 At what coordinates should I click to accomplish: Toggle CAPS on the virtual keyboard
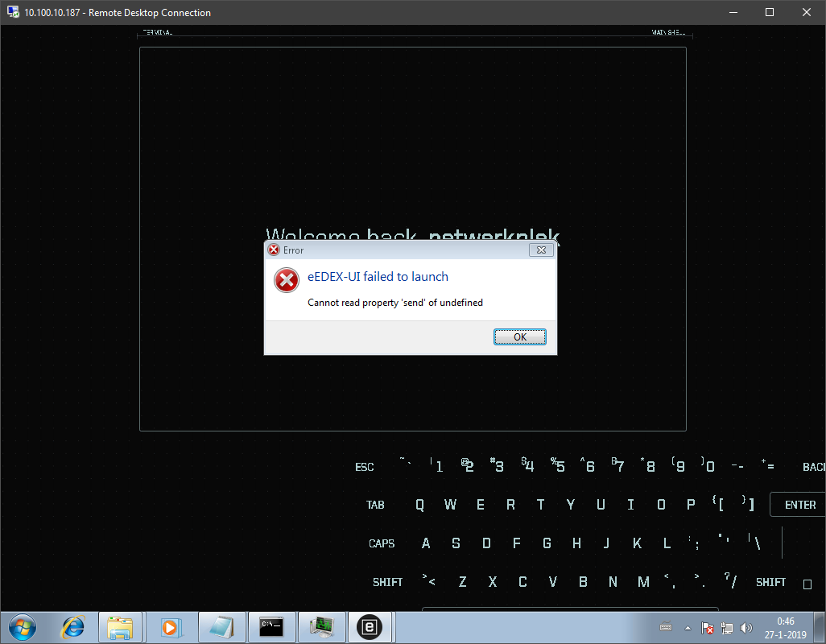[x=382, y=543]
